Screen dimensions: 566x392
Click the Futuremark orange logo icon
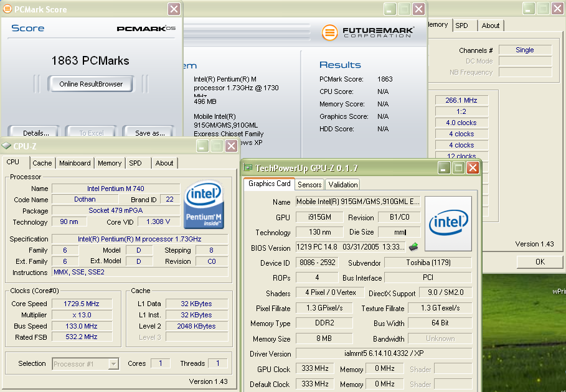point(329,32)
